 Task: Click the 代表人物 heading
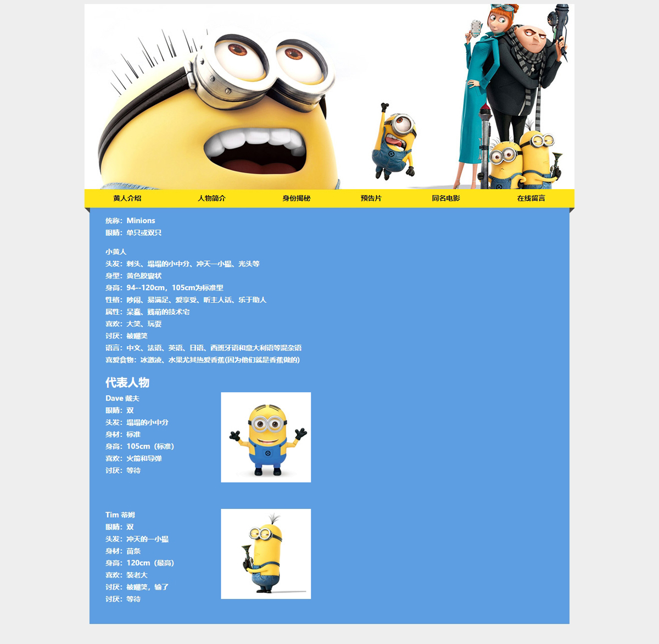[x=127, y=382]
